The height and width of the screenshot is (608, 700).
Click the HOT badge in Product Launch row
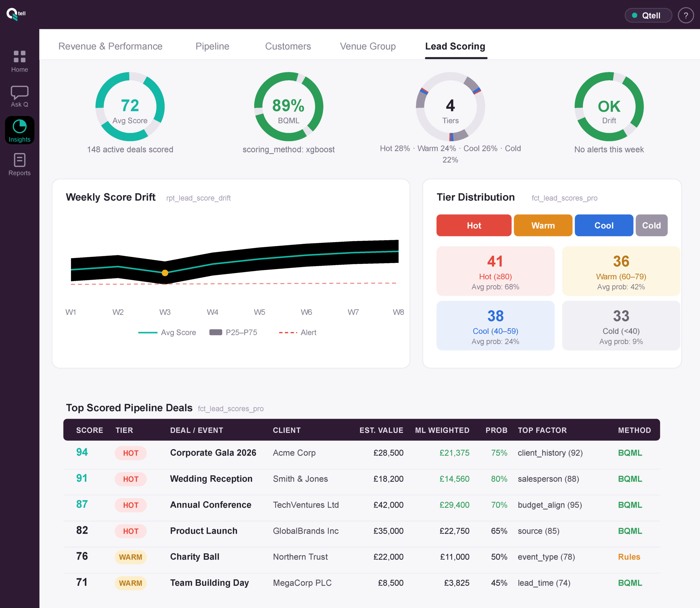[x=131, y=531]
